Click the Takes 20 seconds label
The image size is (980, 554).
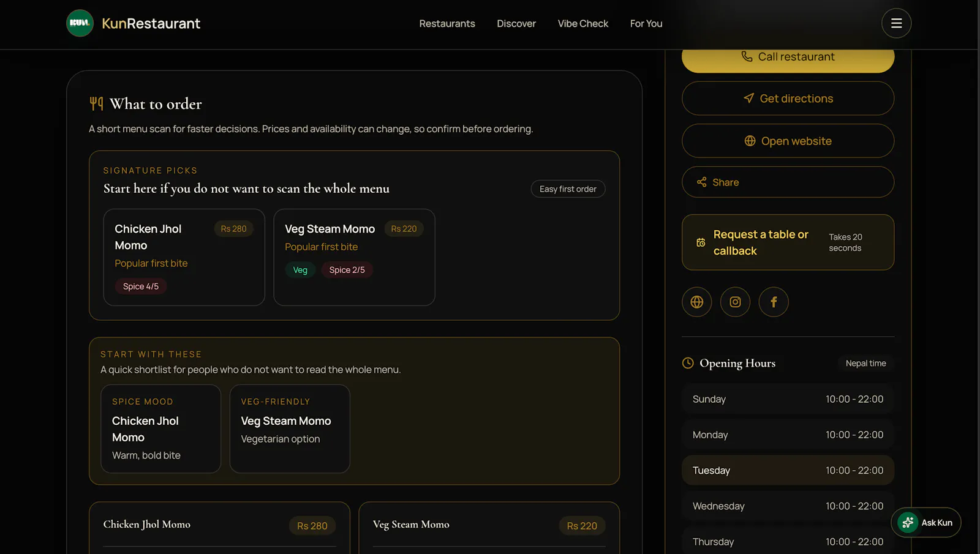(845, 242)
